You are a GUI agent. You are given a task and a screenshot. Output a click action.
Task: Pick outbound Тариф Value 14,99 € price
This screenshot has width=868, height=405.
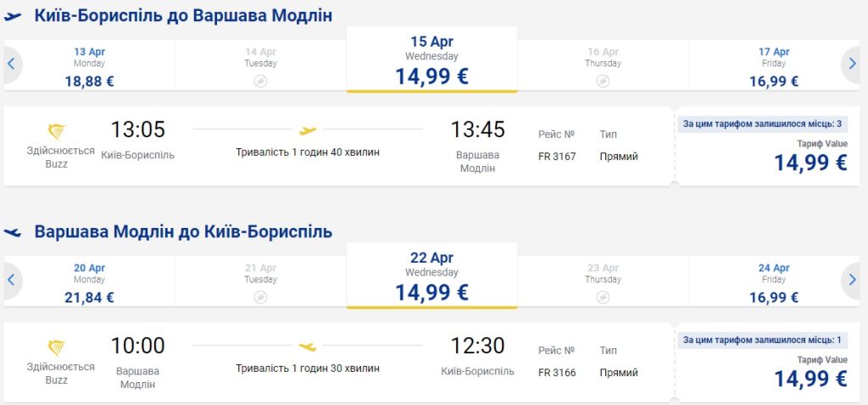pyautogui.click(x=810, y=163)
